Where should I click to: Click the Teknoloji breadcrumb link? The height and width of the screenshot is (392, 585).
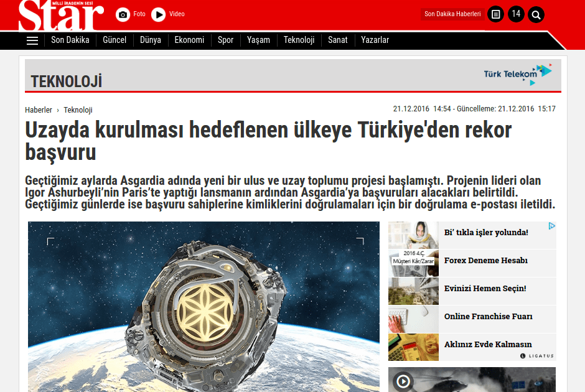pyautogui.click(x=78, y=110)
